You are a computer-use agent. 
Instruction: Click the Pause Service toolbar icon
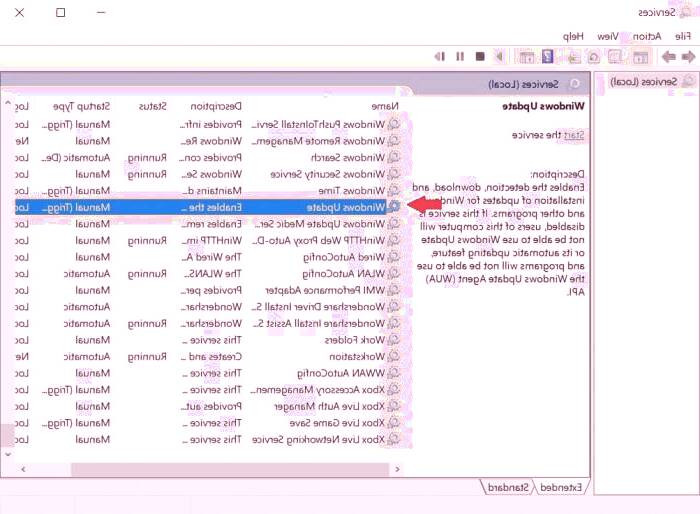tap(460, 56)
